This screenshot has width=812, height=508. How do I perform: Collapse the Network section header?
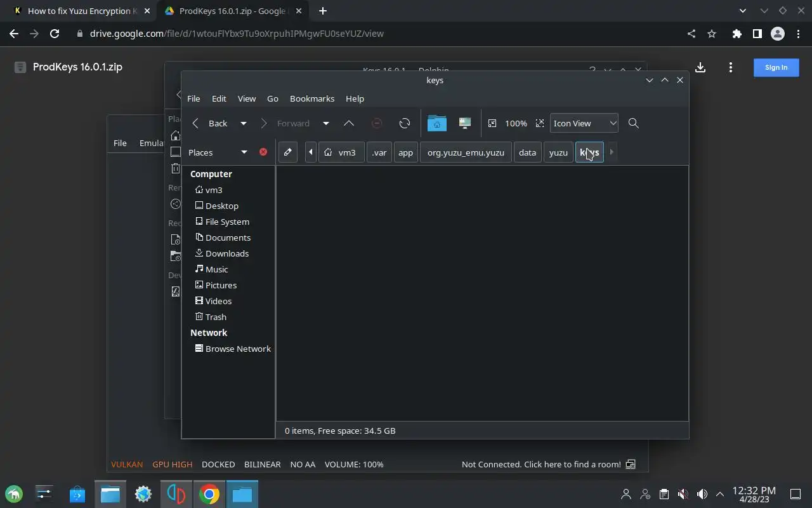click(209, 333)
